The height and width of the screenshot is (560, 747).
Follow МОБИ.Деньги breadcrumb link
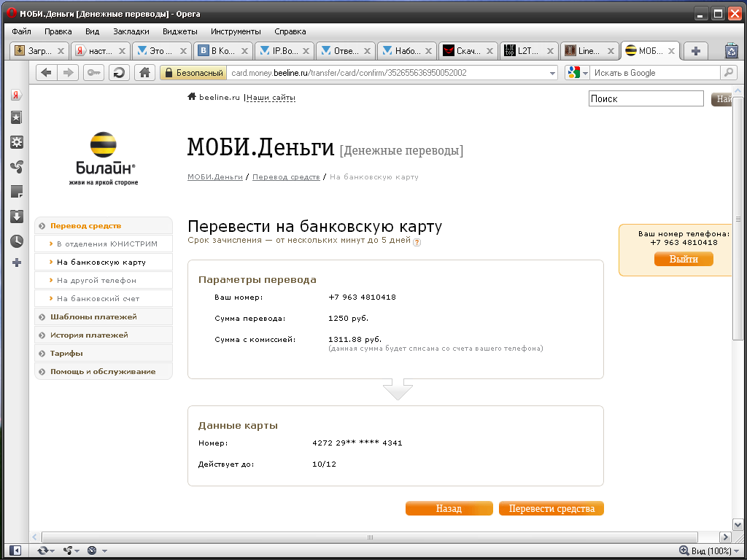tap(215, 176)
